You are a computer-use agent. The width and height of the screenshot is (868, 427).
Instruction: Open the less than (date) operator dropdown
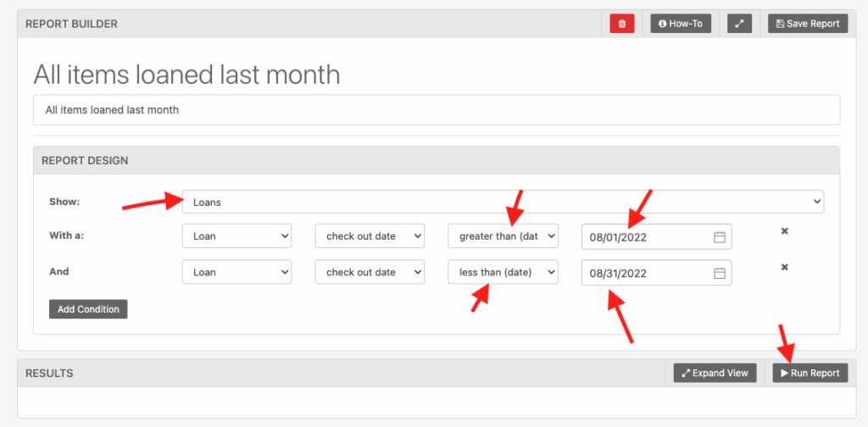[503, 272]
